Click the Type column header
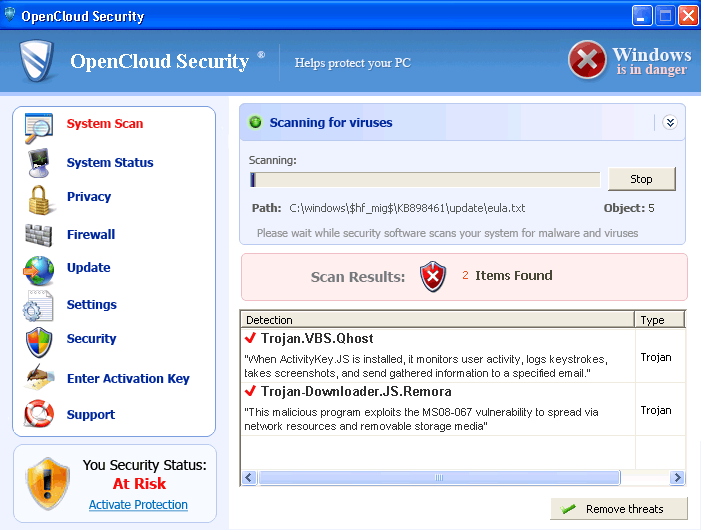This screenshot has height=530, width=701. pos(659,320)
